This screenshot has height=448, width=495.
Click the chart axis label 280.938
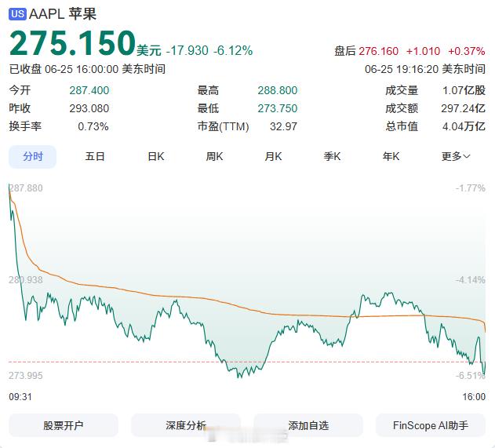coord(26,280)
